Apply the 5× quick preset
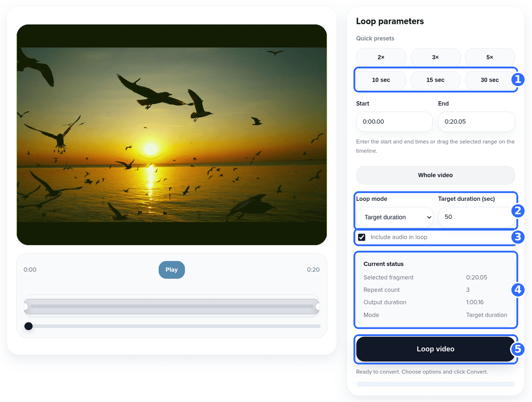This screenshot has width=532, height=402. point(490,57)
